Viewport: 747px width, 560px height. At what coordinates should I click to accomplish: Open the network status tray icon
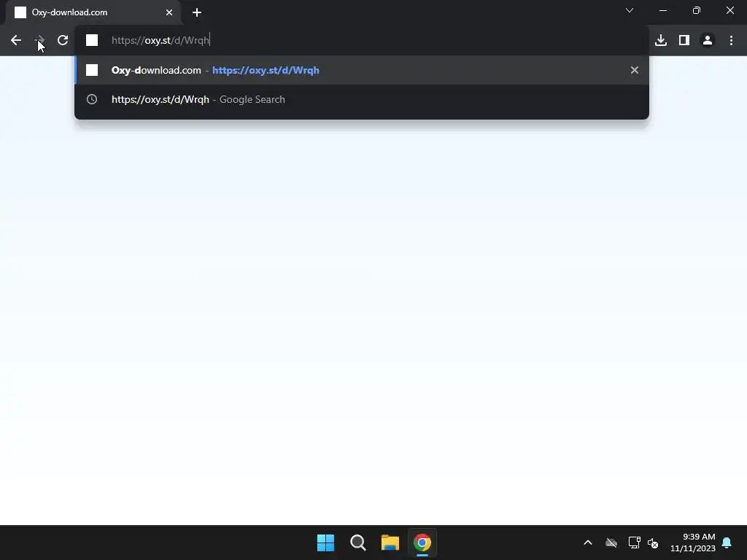(x=634, y=542)
